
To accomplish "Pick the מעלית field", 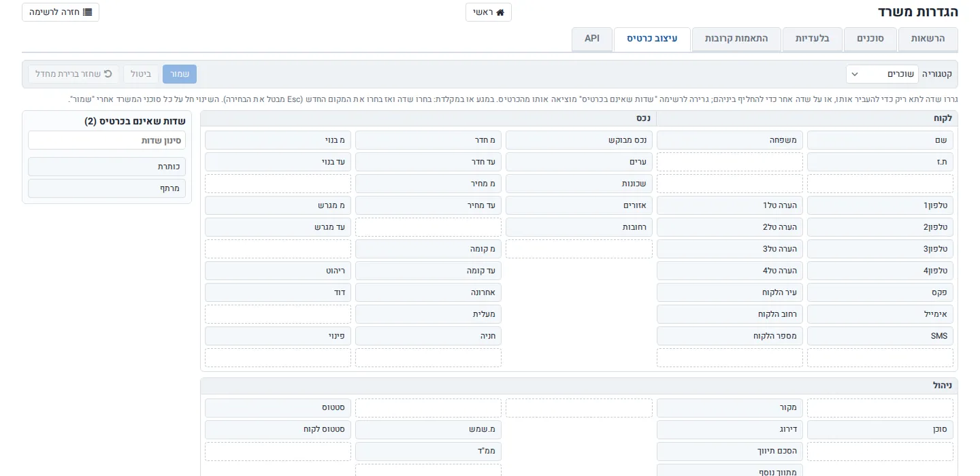I will coord(428,314).
